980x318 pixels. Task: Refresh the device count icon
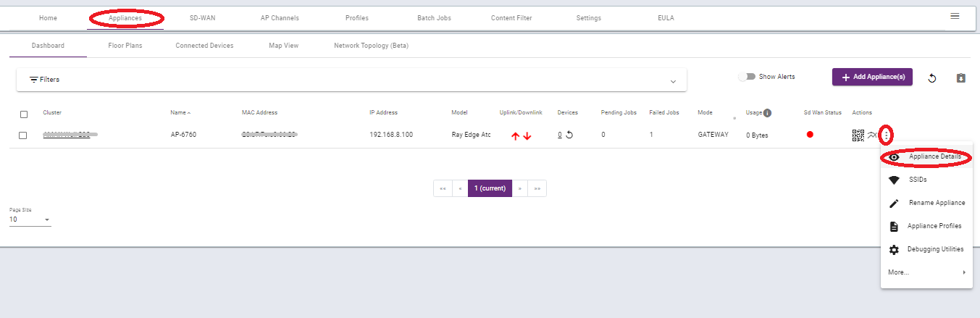[569, 135]
